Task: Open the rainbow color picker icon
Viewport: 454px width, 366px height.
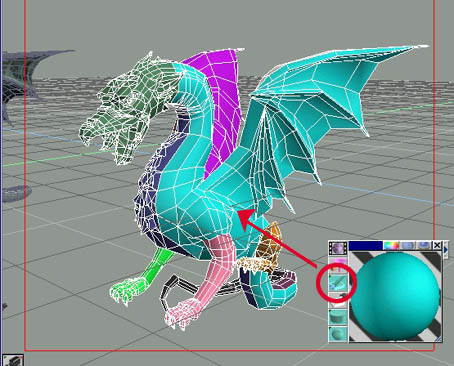Action: pos(391,246)
